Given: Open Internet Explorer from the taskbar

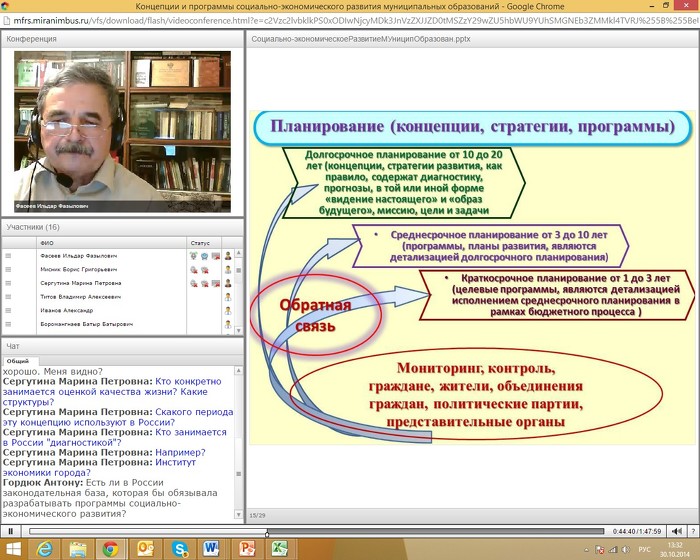Looking at the screenshot, I should (x=44, y=549).
